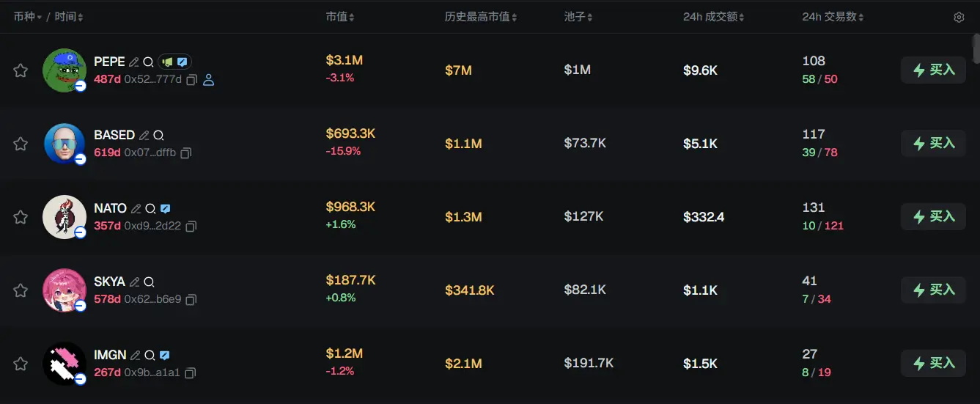Click the edit pencil next to BASED
The width and height of the screenshot is (980, 404).
tap(144, 136)
